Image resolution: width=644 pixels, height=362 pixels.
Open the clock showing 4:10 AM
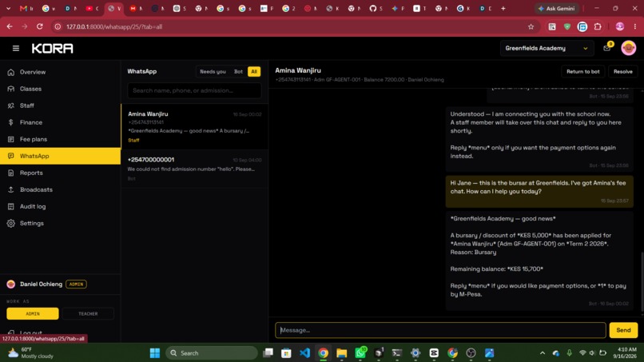626,353
